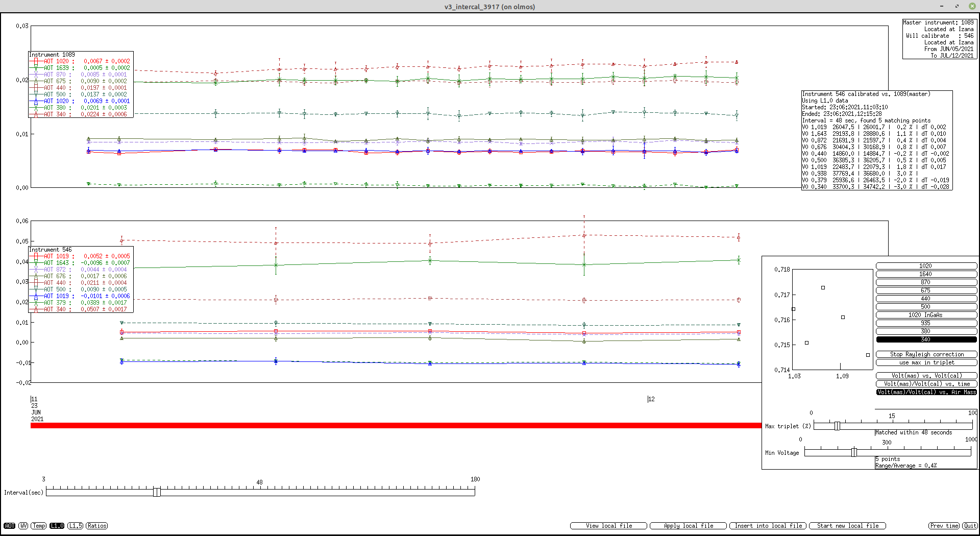The image size is (980, 536).
Task: Click 'Matched within 48 seconds' label
Action: coord(914,432)
